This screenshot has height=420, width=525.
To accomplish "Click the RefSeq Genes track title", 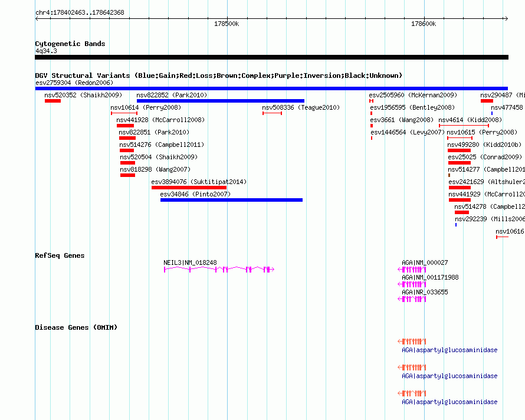I will point(60,255).
